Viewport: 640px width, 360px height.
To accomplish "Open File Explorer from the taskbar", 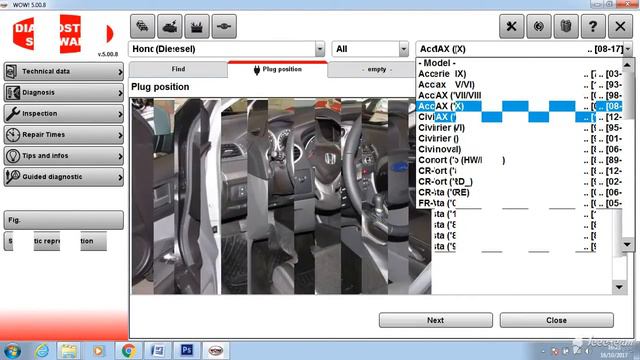I will (69, 351).
